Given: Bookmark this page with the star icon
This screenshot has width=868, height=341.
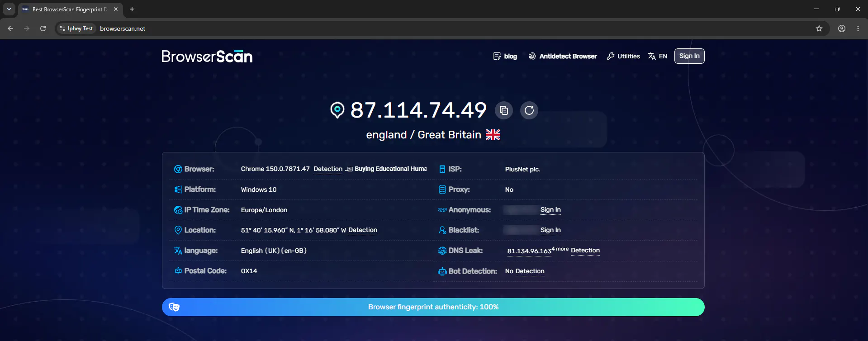Looking at the screenshot, I should click(x=819, y=28).
